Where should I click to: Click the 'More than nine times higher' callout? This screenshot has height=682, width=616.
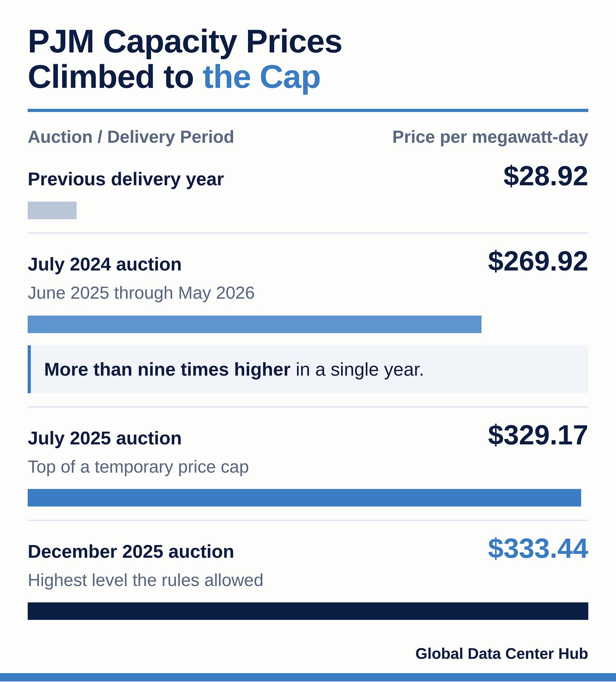(x=308, y=369)
